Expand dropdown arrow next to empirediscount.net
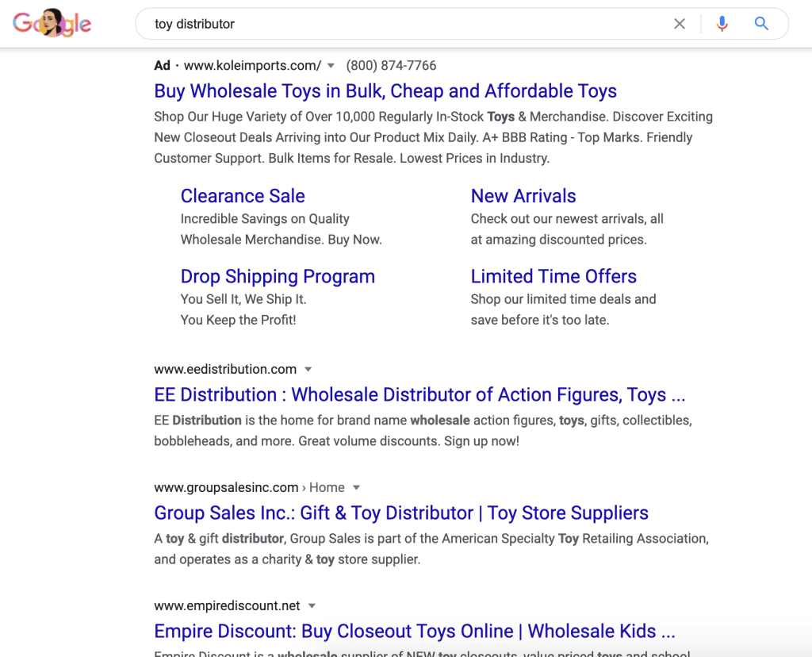This screenshot has width=812, height=657. click(x=312, y=605)
